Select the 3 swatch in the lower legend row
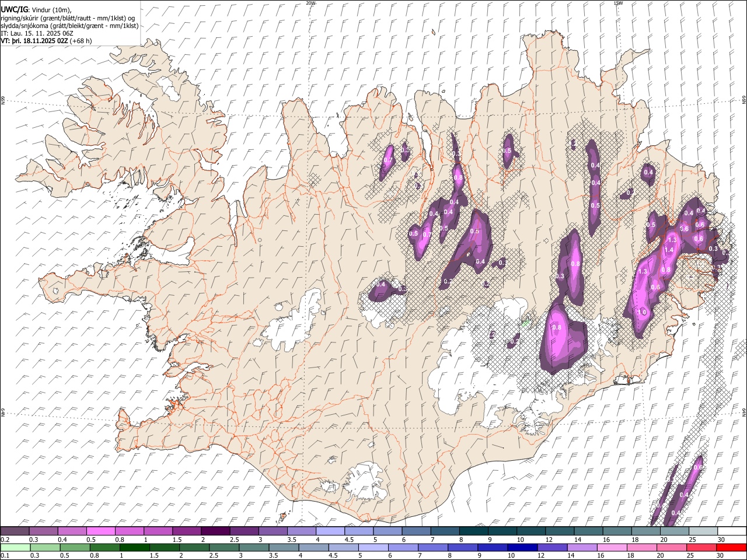 click(x=254, y=547)
